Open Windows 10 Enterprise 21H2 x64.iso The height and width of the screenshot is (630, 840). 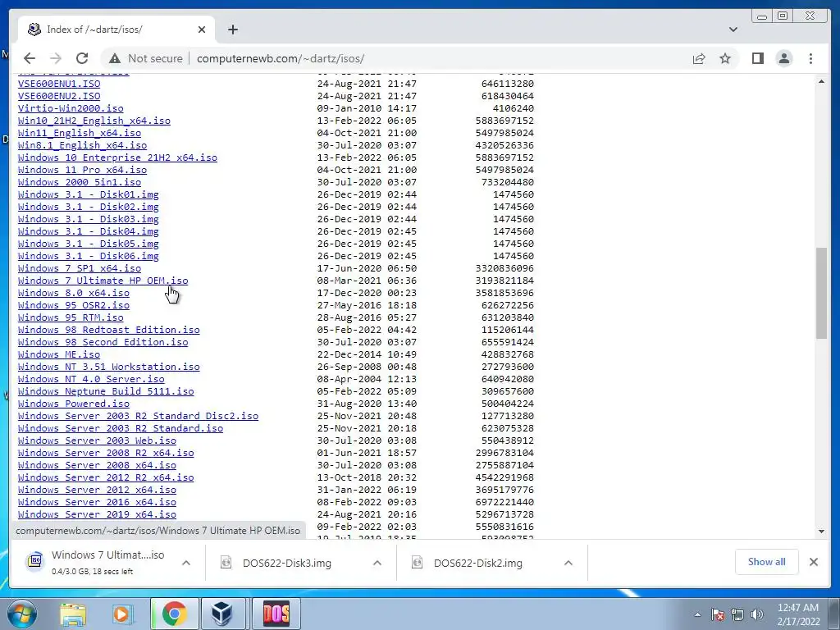(x=117, y=157)
